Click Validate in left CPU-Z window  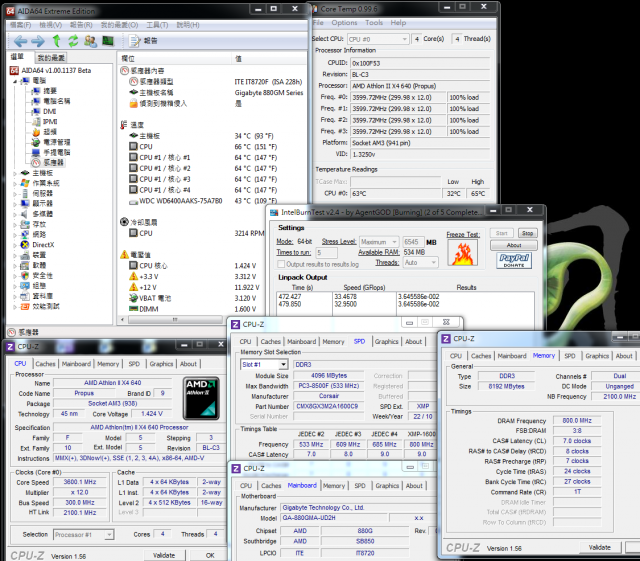click(x=164, y=556)
